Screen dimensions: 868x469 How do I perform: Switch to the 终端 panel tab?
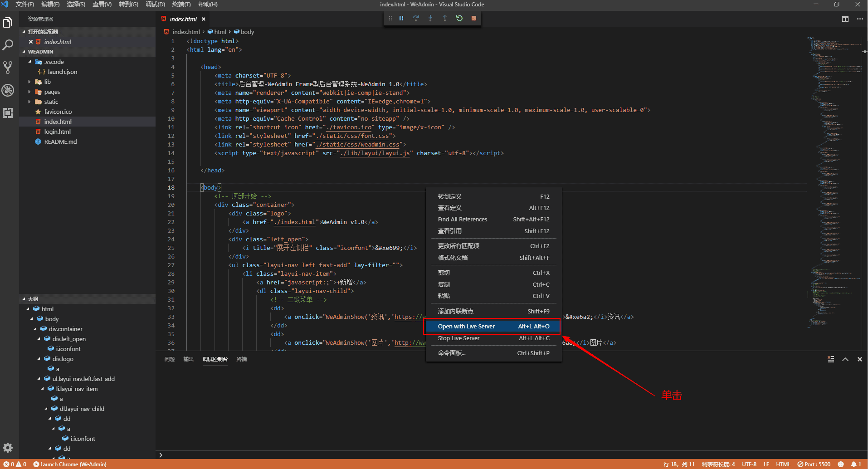(x=242, y=359)
